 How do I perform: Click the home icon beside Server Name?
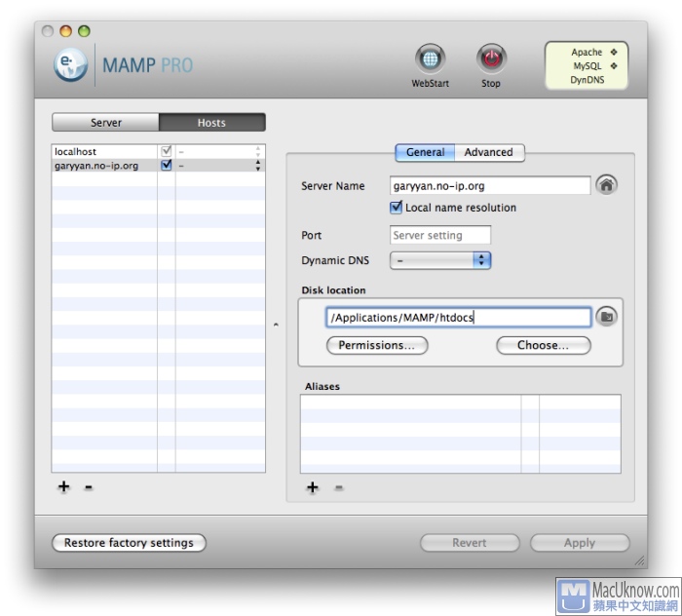click(607, 185)
